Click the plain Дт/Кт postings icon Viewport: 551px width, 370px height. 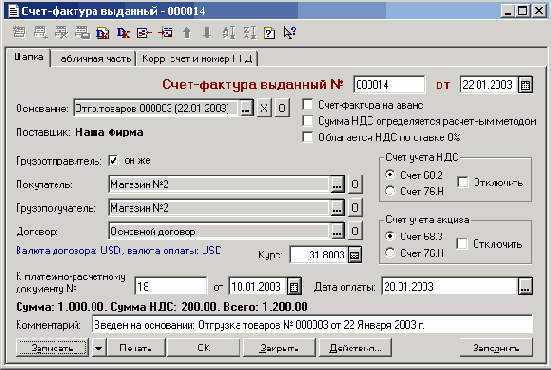click(123, 33)
